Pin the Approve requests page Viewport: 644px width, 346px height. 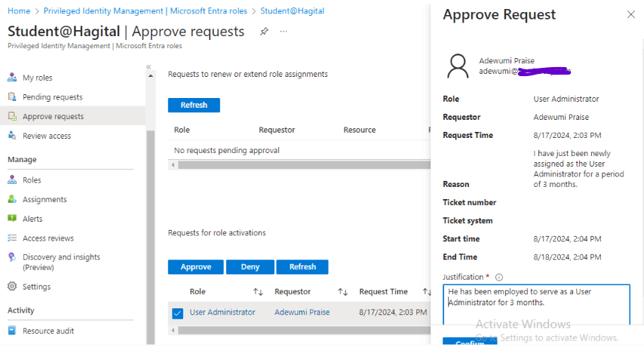pos(264,32)
